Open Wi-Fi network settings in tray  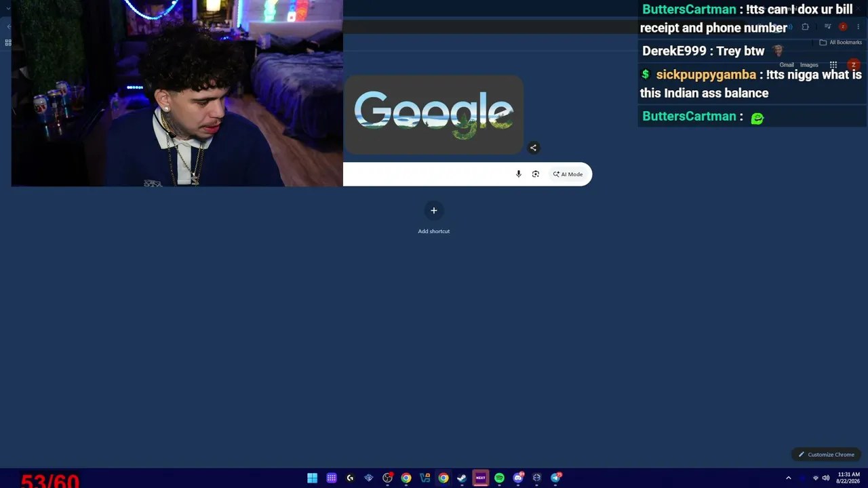816,478
